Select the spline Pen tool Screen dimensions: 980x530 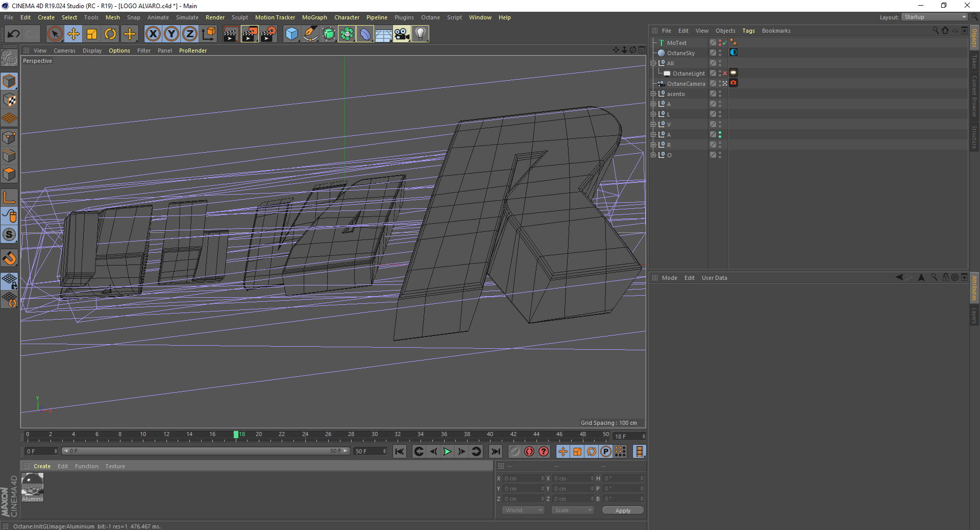[310, 34]
